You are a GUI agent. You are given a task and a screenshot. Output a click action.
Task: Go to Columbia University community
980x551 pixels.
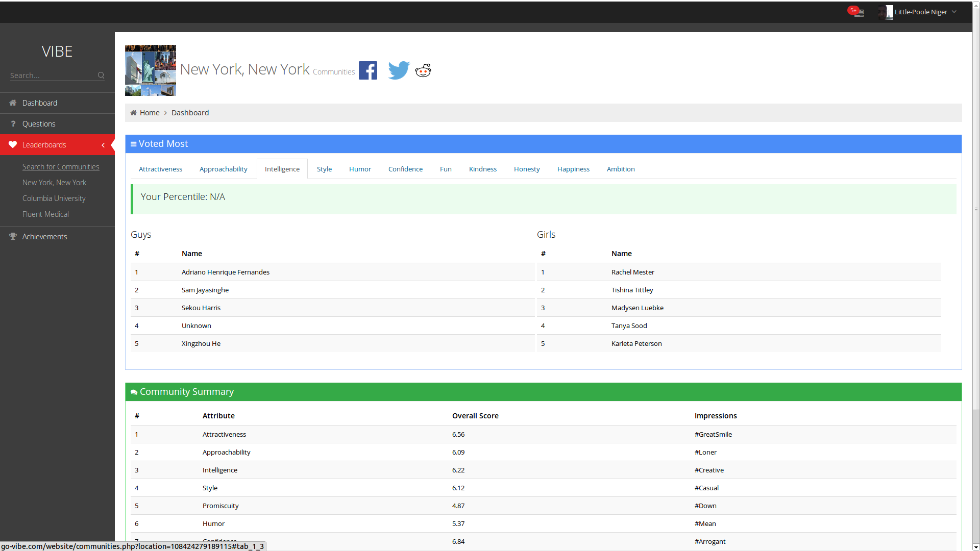pyautogui.click(x=54, y=198)
